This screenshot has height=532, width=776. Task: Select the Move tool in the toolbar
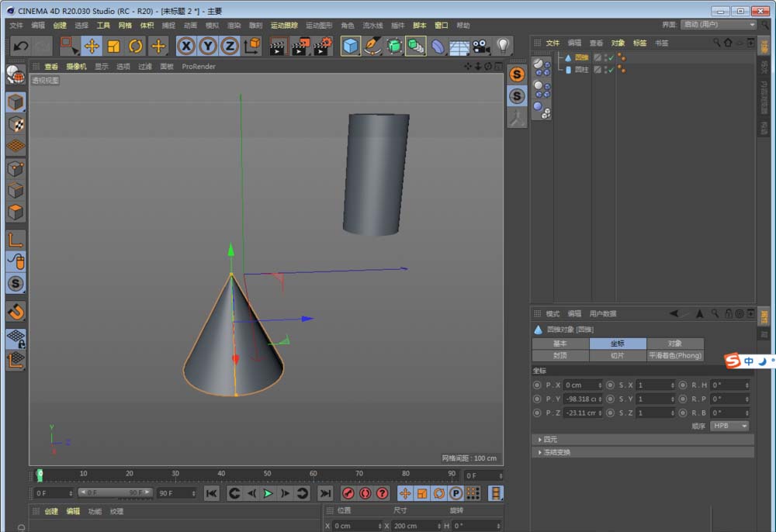(92, 47)
